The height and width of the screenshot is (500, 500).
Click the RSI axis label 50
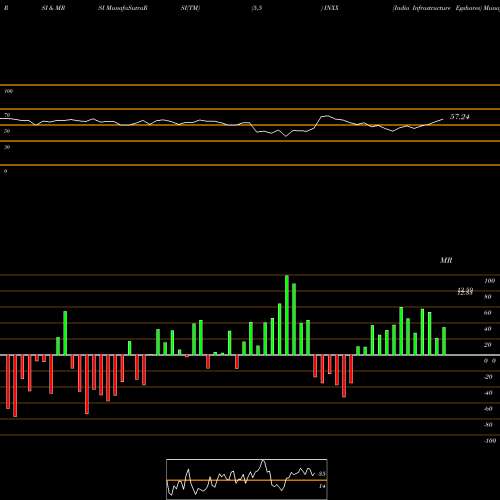[7, 131]
